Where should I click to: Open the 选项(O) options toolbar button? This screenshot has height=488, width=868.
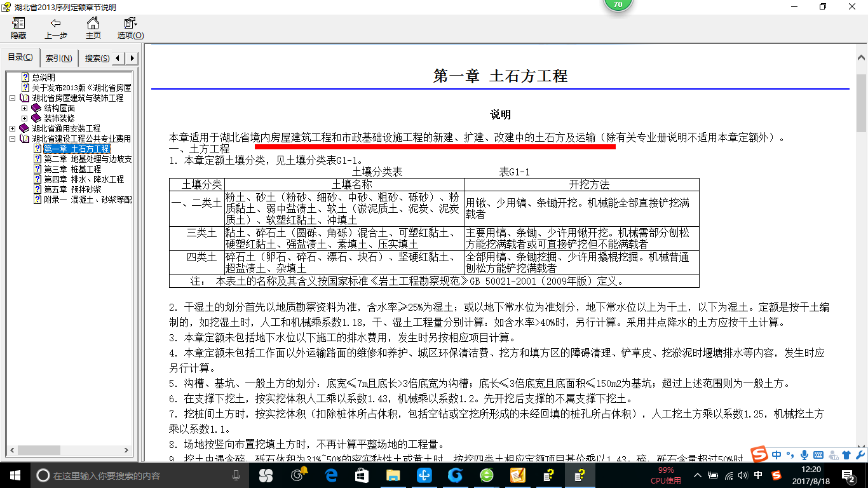[x=130, y=29]
